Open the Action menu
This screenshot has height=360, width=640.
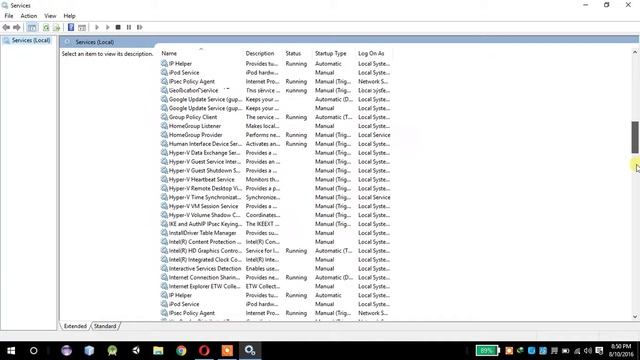29,16
